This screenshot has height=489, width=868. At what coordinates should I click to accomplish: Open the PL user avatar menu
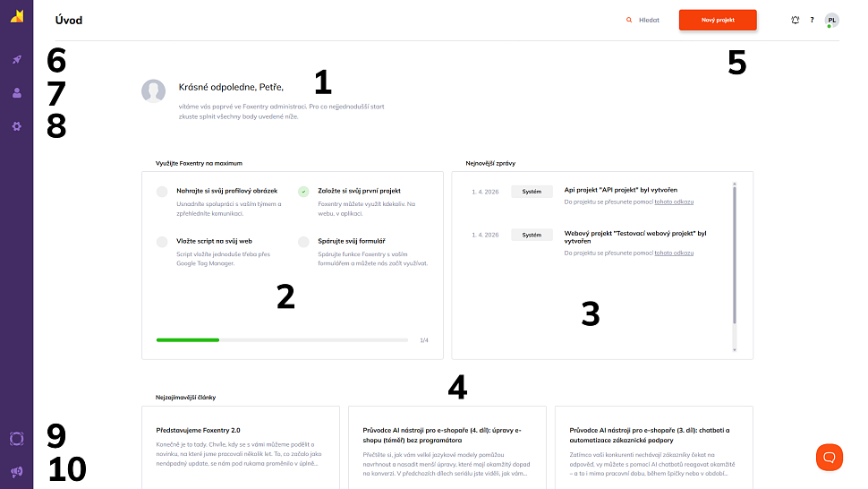831,20
